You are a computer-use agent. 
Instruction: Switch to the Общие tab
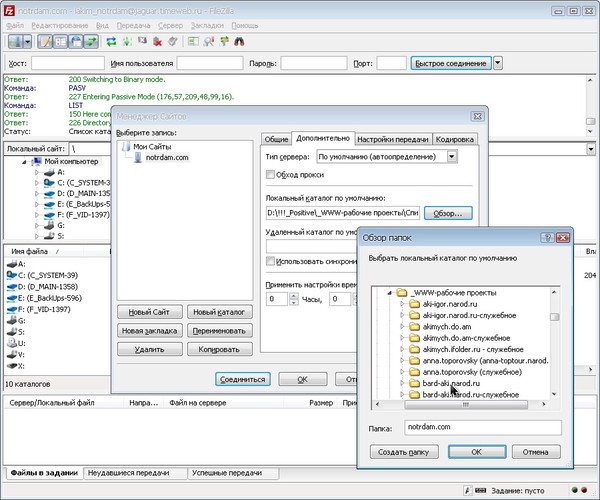(276, 139)
